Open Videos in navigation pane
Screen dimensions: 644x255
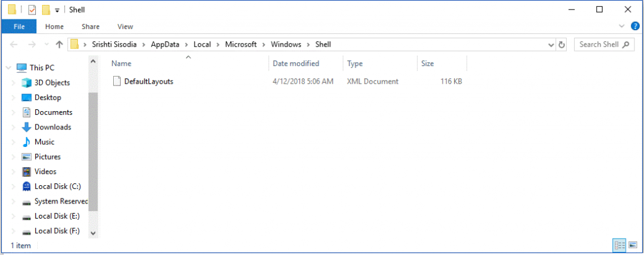[x=45, y=171]
